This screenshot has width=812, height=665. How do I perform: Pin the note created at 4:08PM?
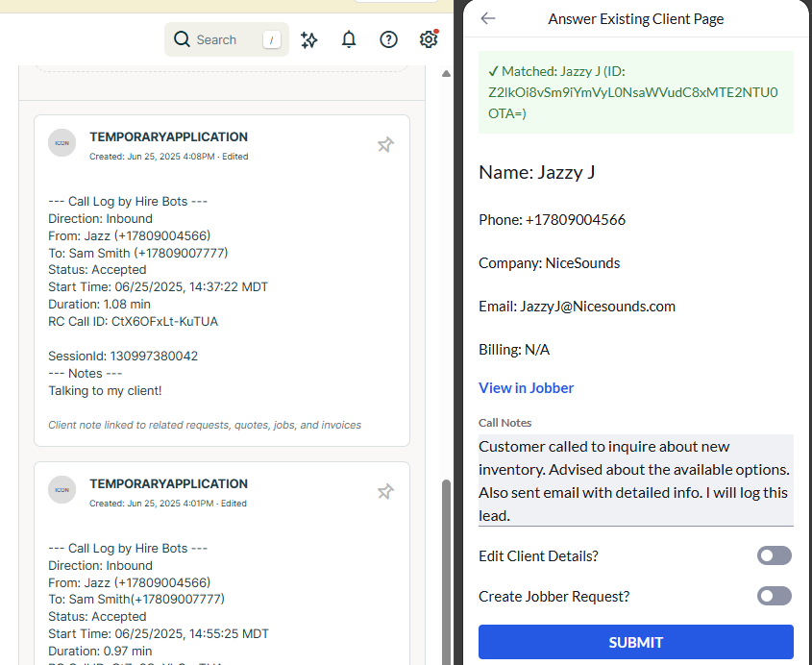(385, 144)
